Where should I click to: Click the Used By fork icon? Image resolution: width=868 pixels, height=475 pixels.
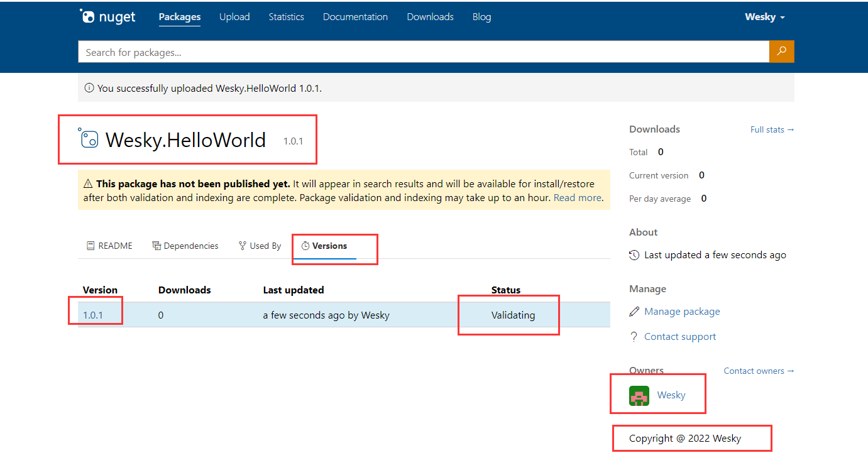tap(243, 246)
